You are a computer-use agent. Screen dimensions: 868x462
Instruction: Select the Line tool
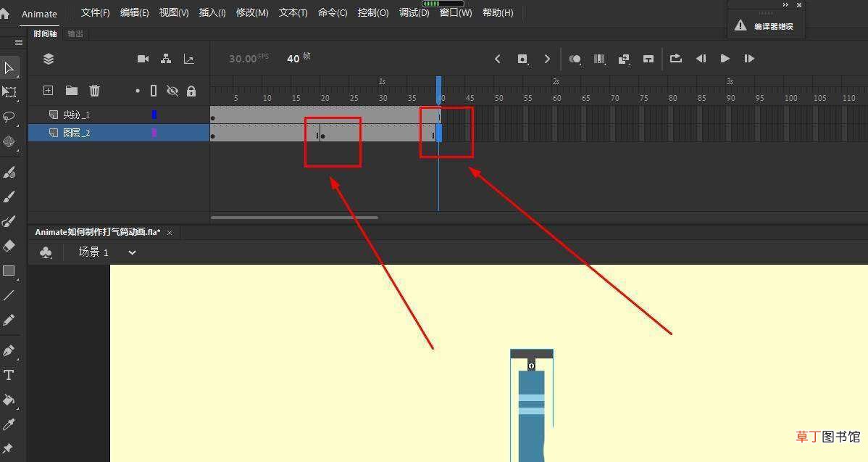[x=9, y=295]
